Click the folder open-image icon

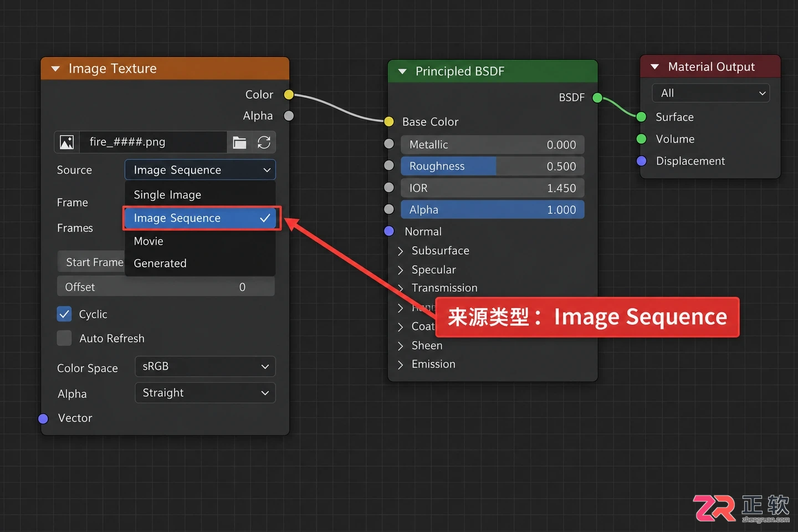(x=239, y=142)
